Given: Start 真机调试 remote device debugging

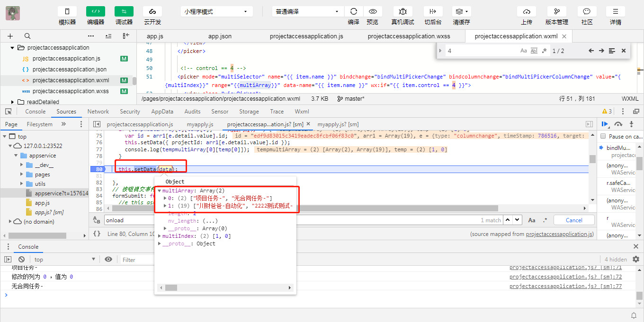Looking at the screenshot, I should (402, 11).
